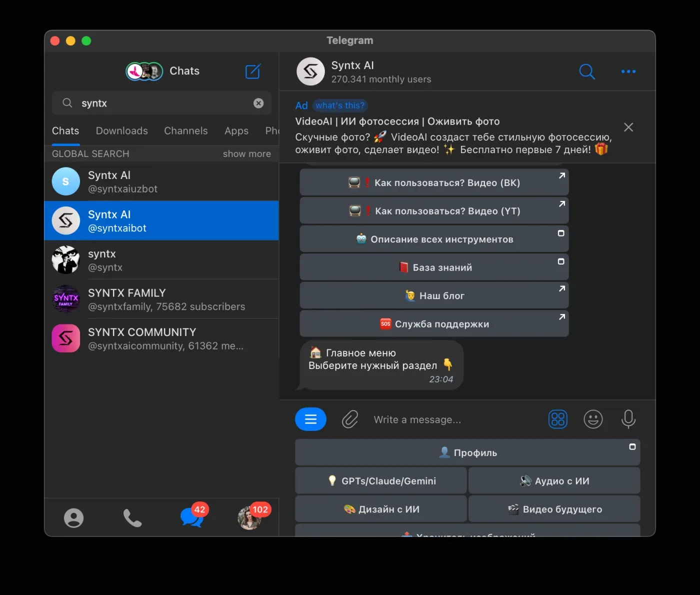
Task: Open the three-dot more options menu
Action: click(628, 71)
